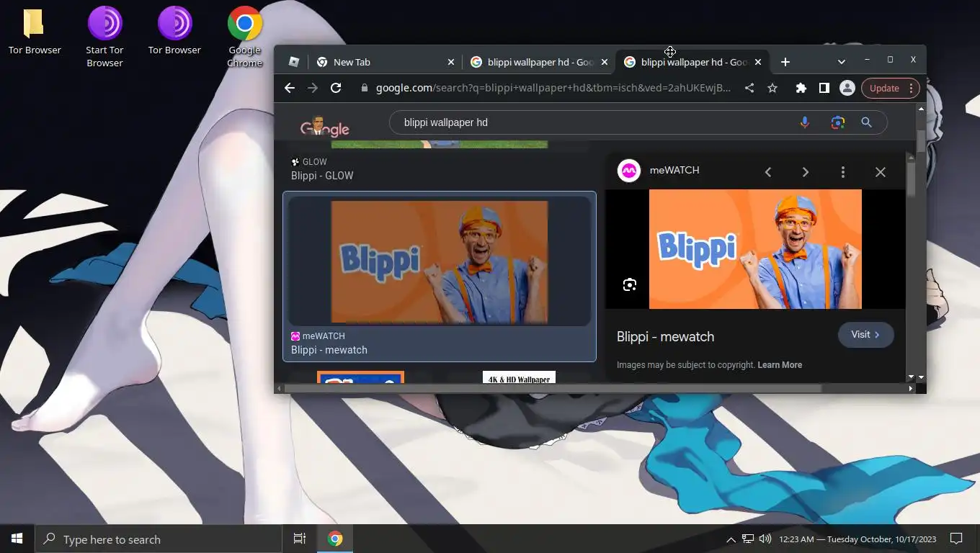Click the volume speaker icon
This screenshot has height=553, width=980.
pos(765,539)
